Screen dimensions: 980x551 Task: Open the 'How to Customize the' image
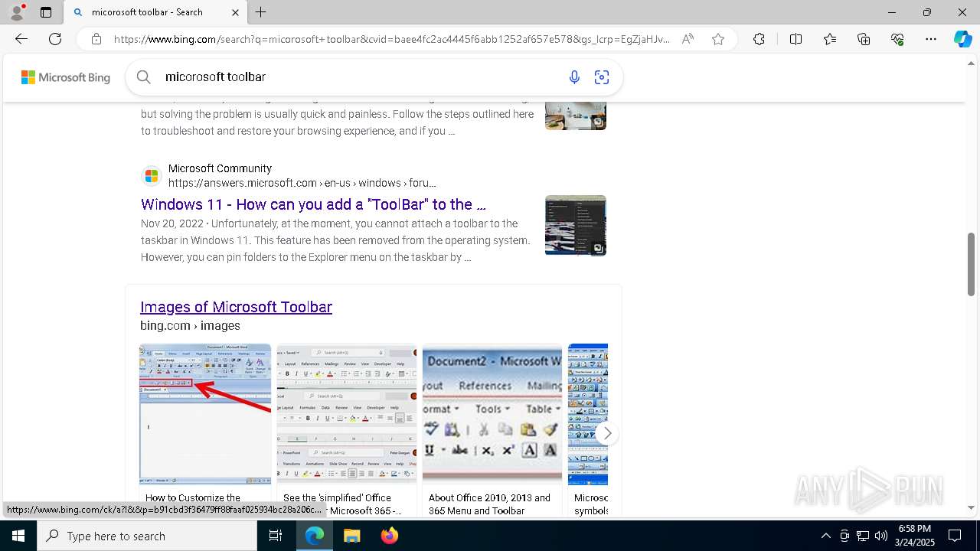[205, 414]
